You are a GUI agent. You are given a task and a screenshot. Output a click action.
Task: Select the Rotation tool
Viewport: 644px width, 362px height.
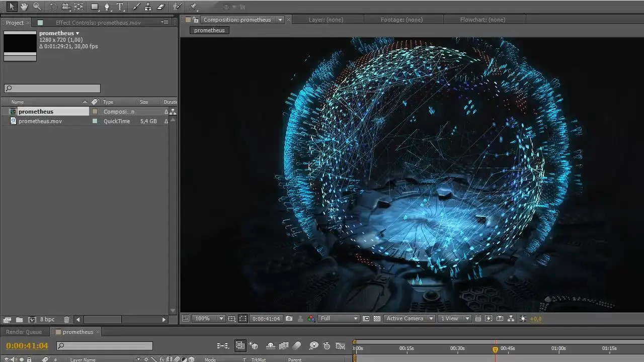coord(53,7)
